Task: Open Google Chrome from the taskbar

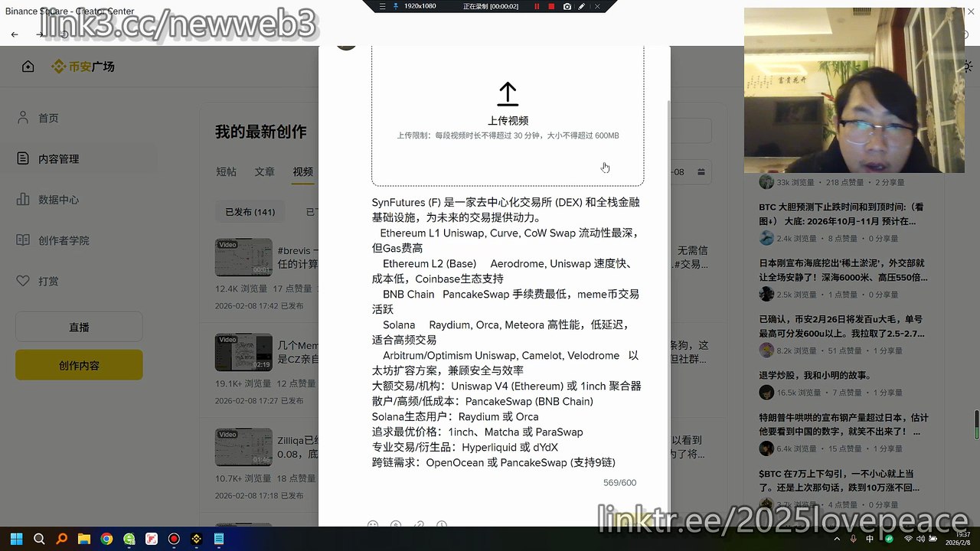Action: coord(106,539)
